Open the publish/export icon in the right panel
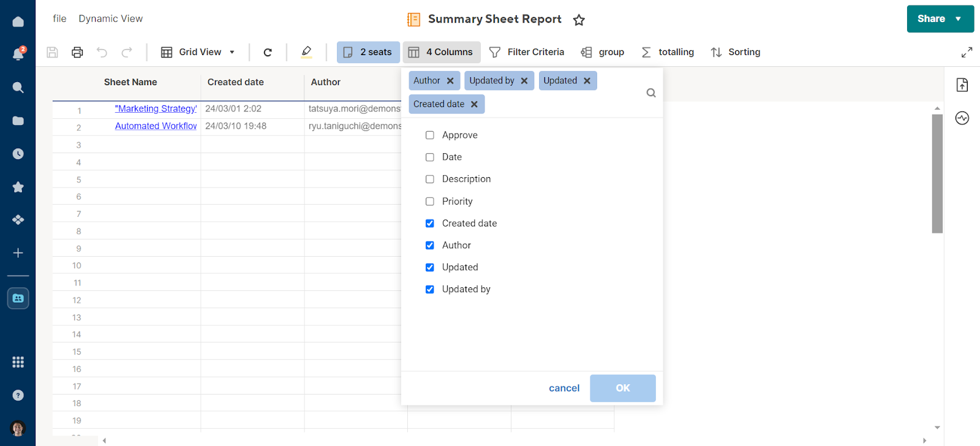The width and height of the screenshot is (980, 446). [962, 85]
